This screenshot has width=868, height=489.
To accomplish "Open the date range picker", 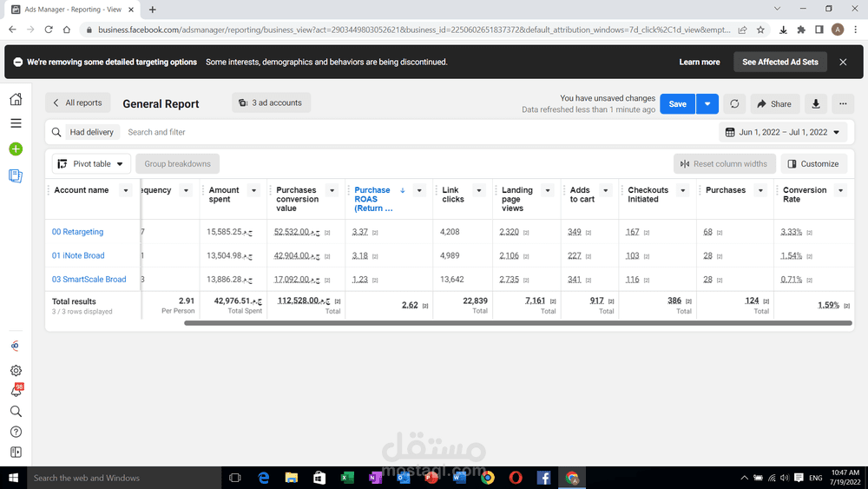I will [x=783, y=132].
